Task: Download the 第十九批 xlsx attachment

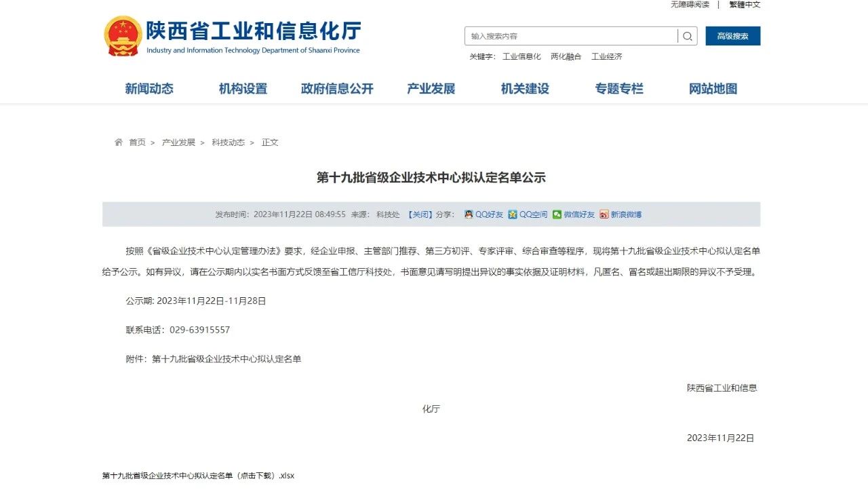Action: tap(198, 476)
